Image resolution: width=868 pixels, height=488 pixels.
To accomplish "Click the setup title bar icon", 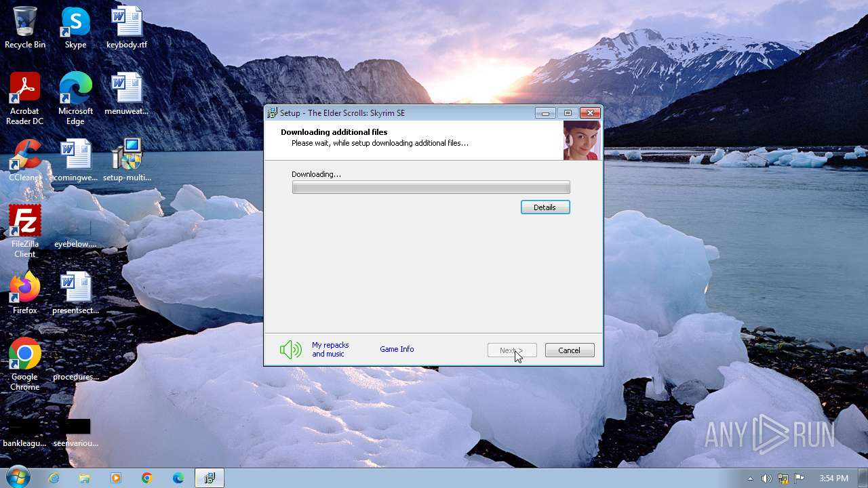I will click(x=272, y=113).
